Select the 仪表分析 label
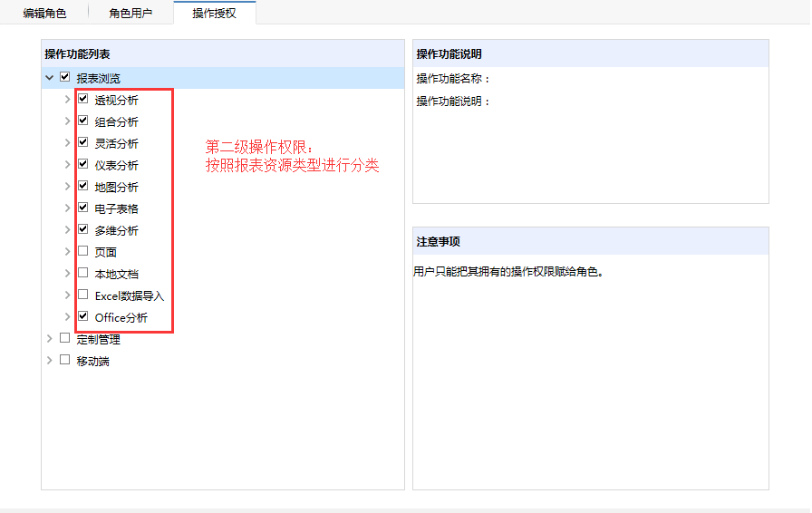 pyautogui.click(x=117, y=165)
